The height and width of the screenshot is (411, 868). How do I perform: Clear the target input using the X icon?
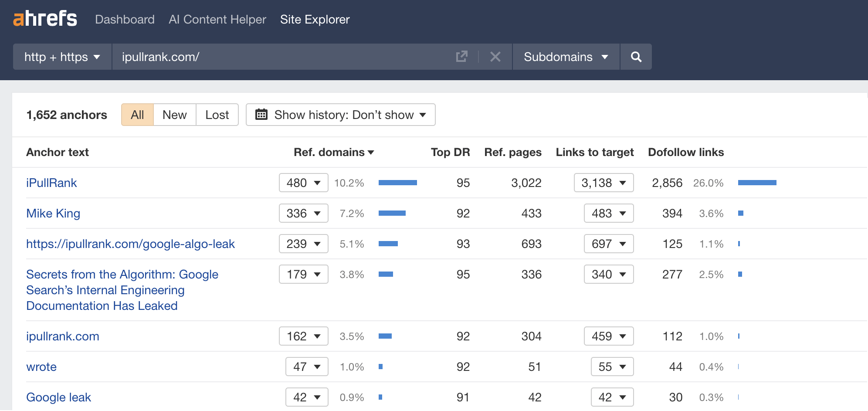coord(495,57)
